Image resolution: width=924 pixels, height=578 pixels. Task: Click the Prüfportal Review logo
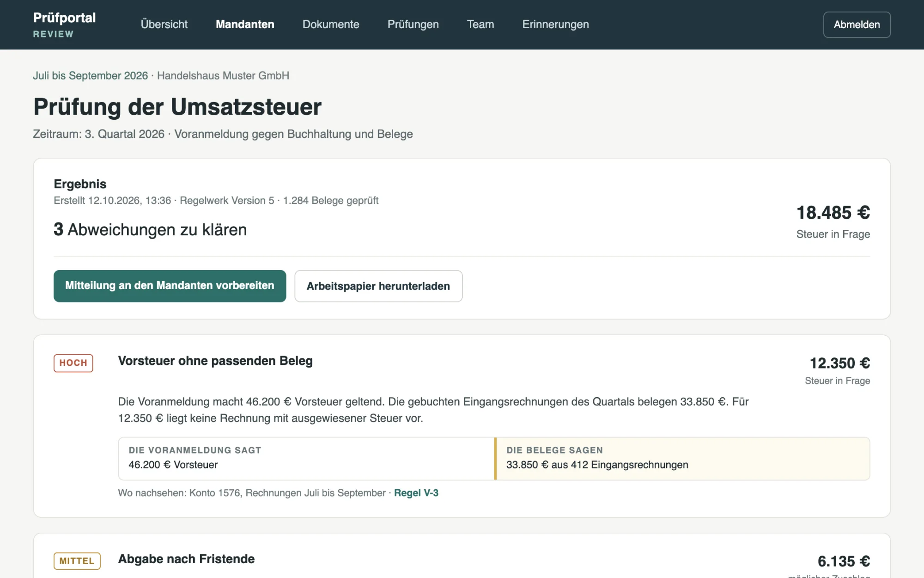pyautogui.click(x=64, y=25)
